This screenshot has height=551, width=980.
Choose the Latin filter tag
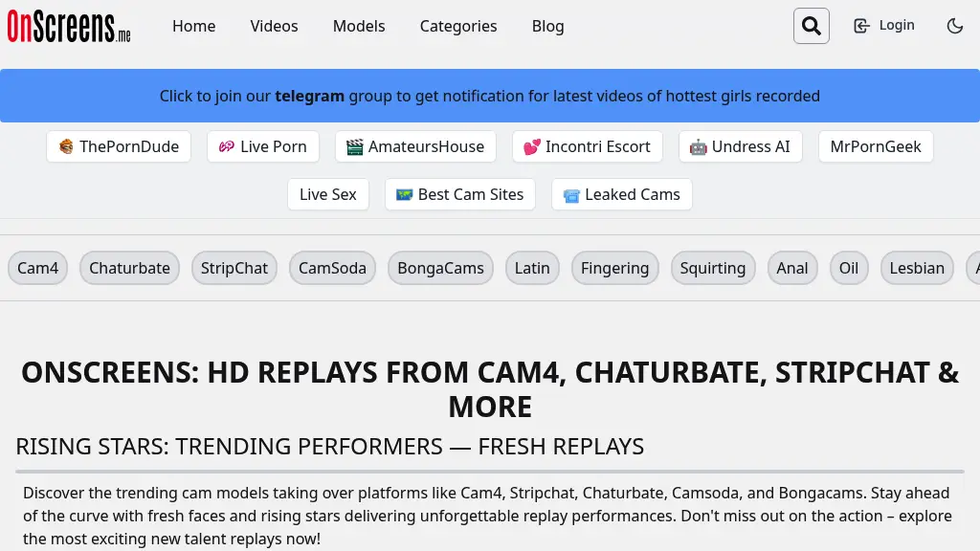pyautogui.click(x=532, y=268)
